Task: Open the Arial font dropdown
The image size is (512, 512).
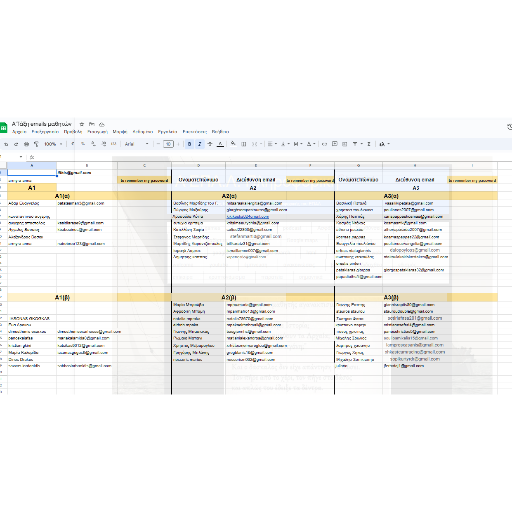Action: point(137,144)
